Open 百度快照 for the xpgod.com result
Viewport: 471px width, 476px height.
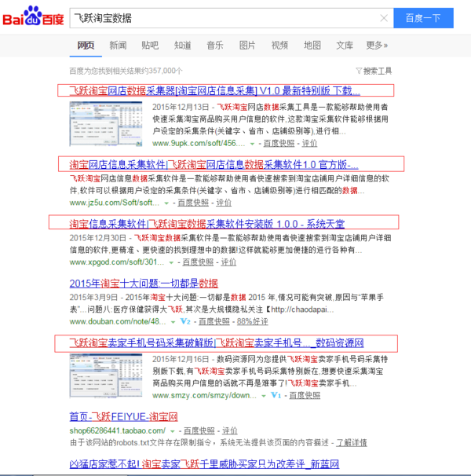[x=198, y=262]
